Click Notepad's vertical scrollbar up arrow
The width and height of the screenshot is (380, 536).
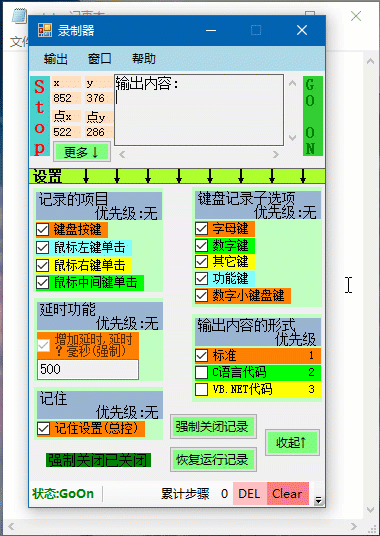tap(370, 62)
